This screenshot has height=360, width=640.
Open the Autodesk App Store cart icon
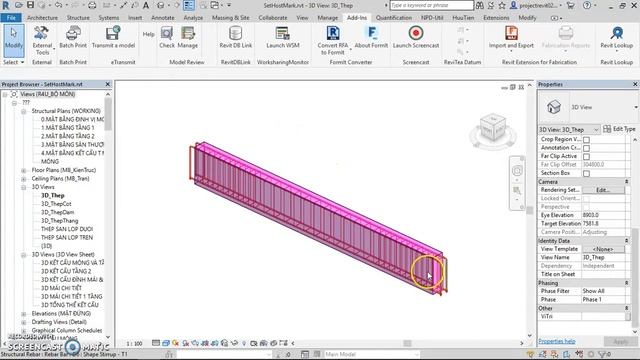[571, 5]
